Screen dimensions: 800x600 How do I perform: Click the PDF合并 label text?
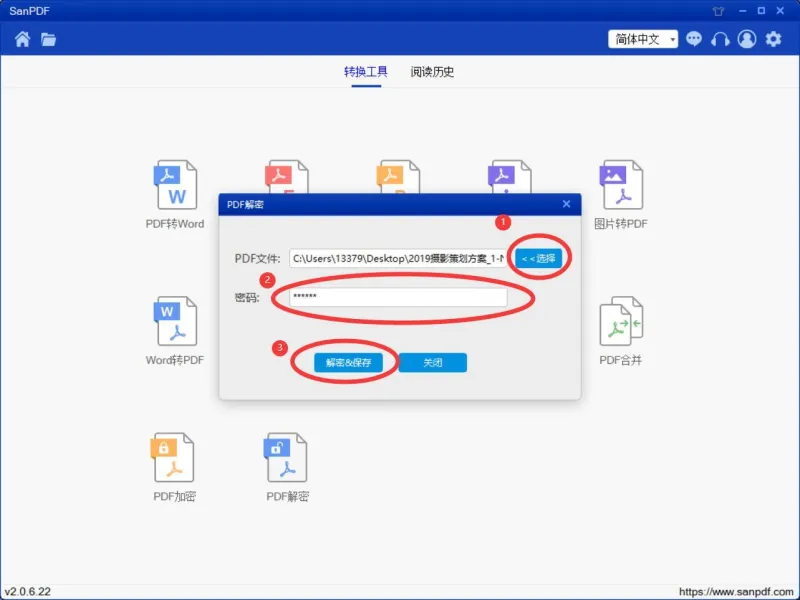(620, 360)
